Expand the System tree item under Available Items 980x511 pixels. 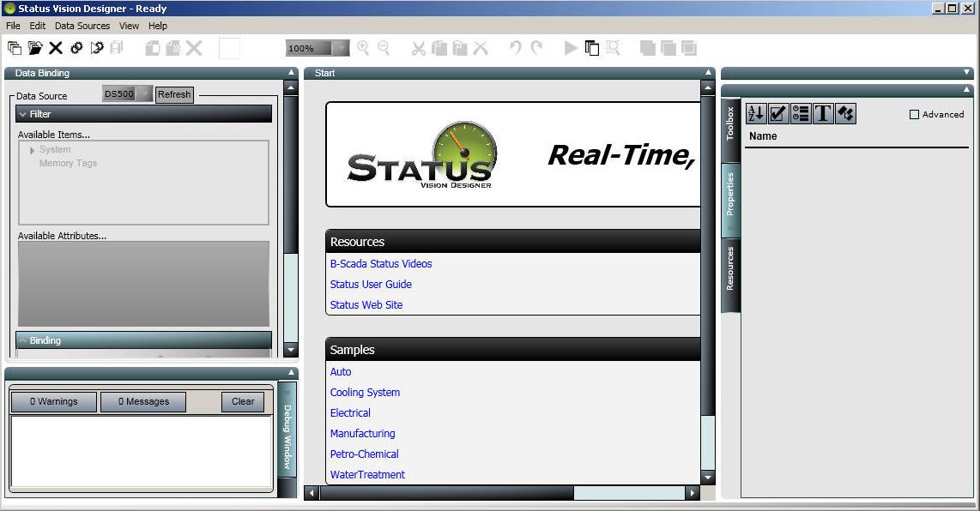pos(33,149)
